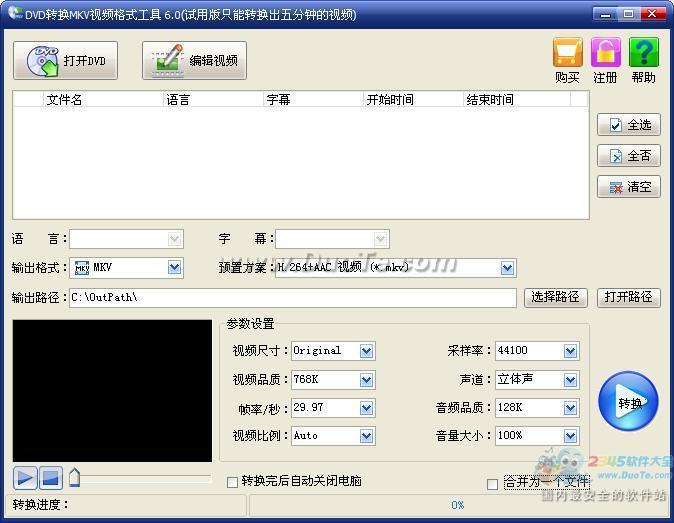Click the Buy (购买) shopping cart icon
The image size is (674, 523).
567,54
